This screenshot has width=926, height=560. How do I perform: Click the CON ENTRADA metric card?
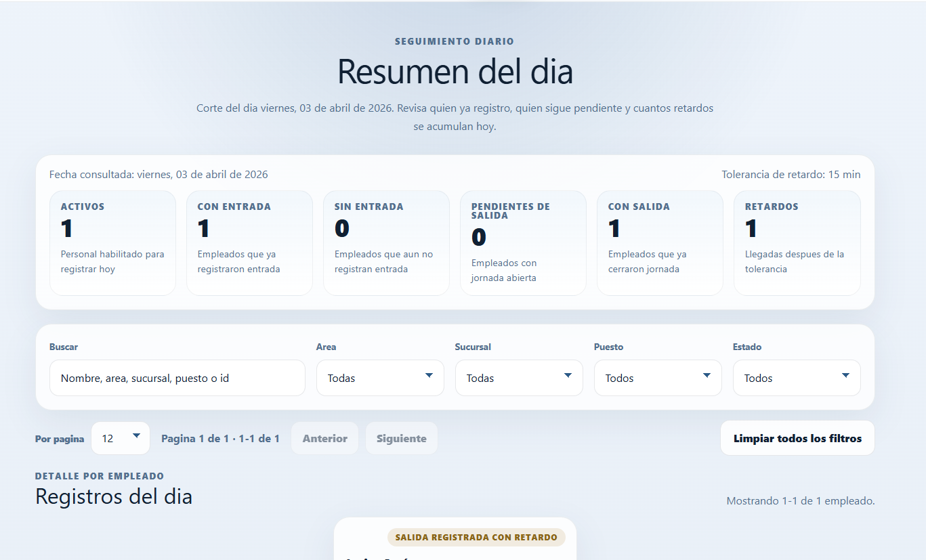coord(249,242)
